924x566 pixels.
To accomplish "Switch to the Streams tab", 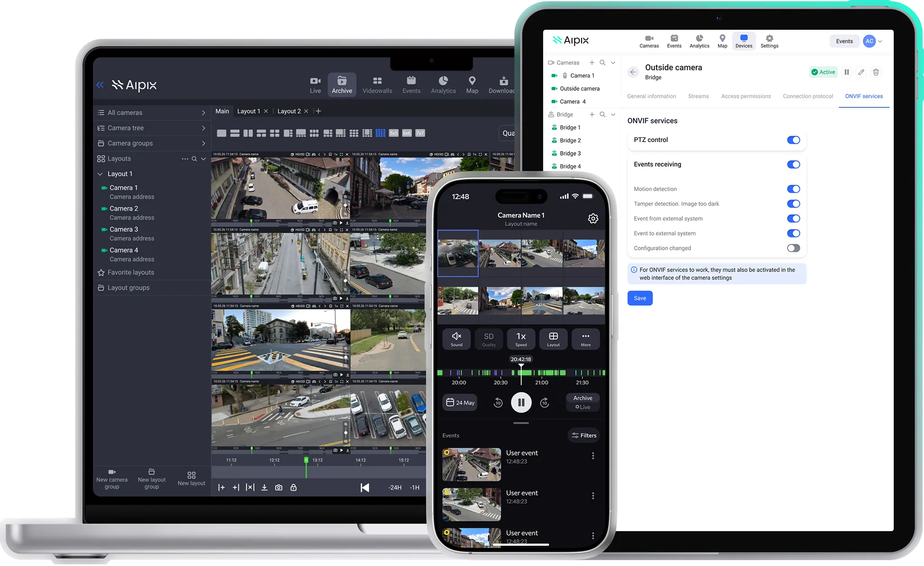I will click(698, 96).
